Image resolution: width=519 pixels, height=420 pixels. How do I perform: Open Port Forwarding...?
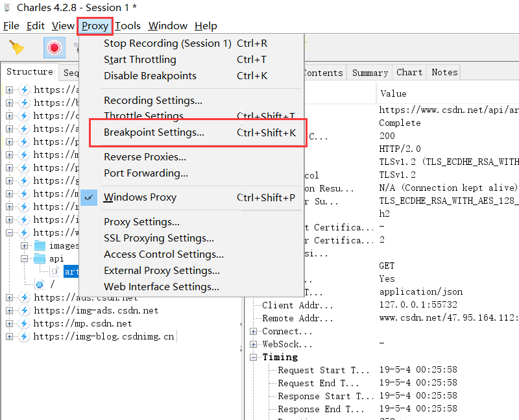(x=192, y=173)
